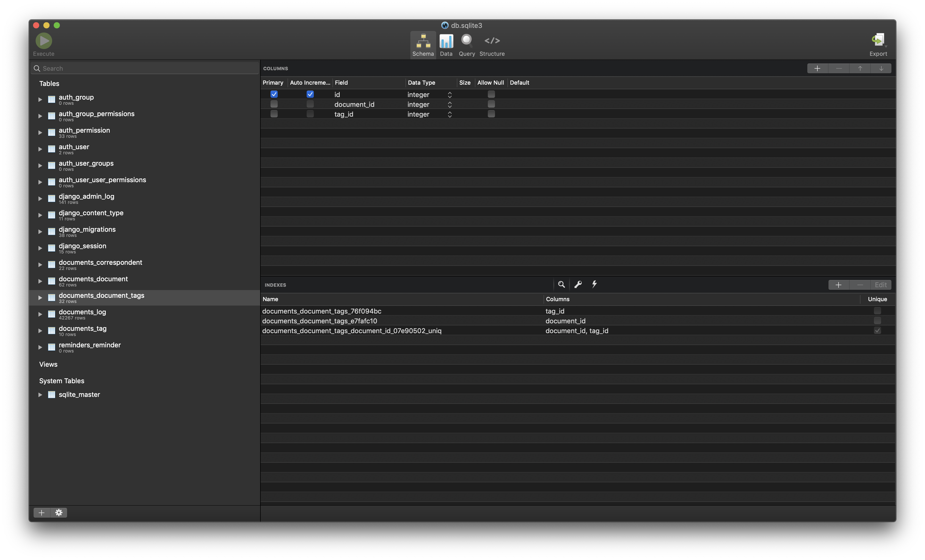Move column up with arrow button
Viewport: 925px width, 560px height.
[x=860, y=68]
